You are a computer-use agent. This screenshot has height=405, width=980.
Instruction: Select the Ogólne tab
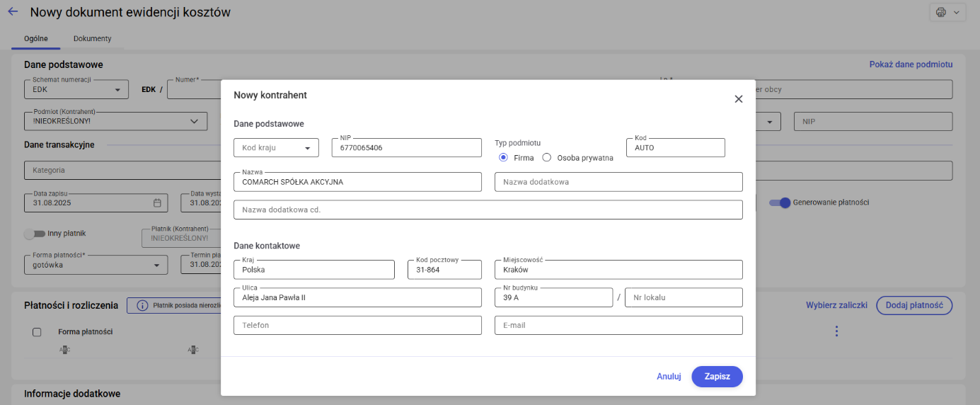point(36,38)
